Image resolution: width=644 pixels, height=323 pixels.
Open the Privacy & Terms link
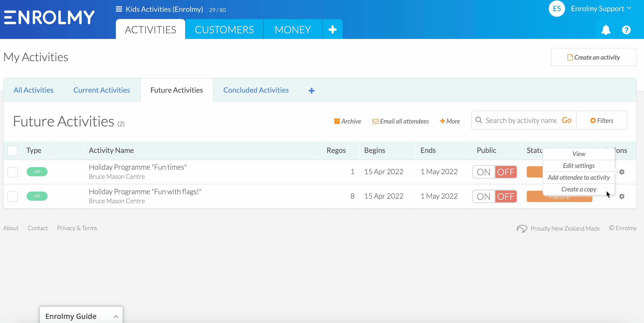point(77,228)
